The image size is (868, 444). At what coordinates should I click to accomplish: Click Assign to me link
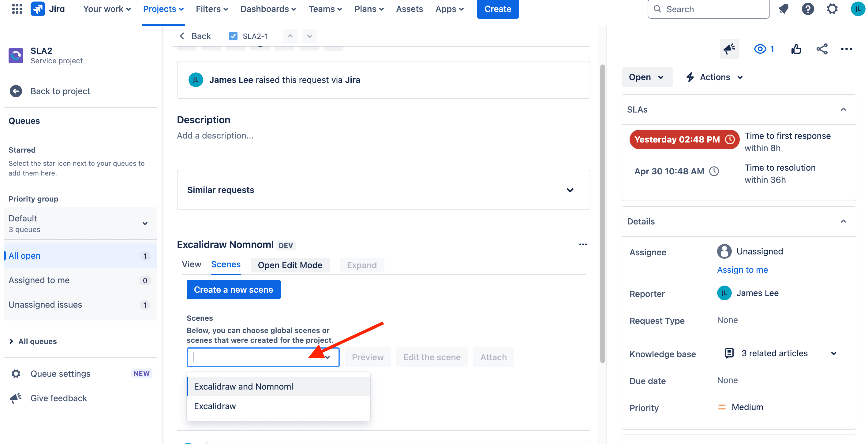(x=742, y=270)
